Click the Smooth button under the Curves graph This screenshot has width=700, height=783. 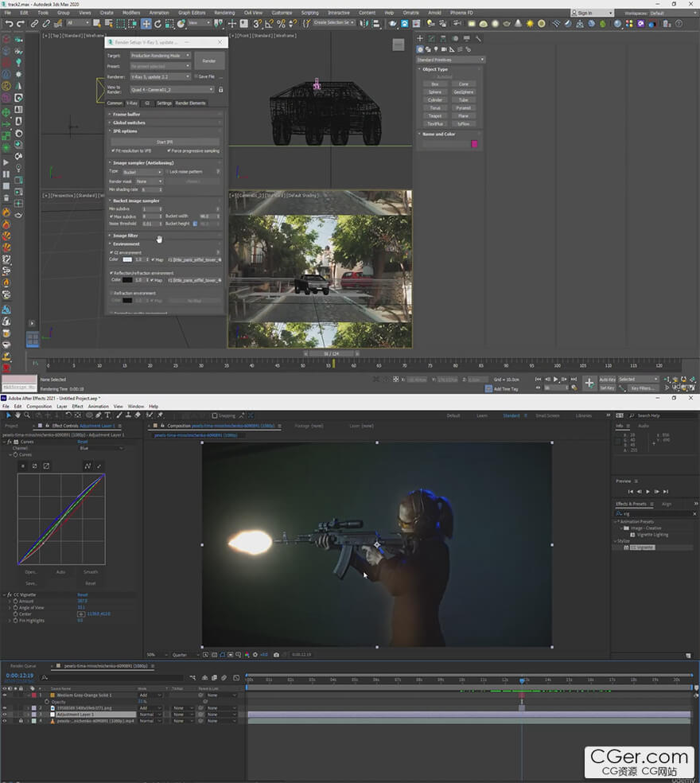click(91, 572)
